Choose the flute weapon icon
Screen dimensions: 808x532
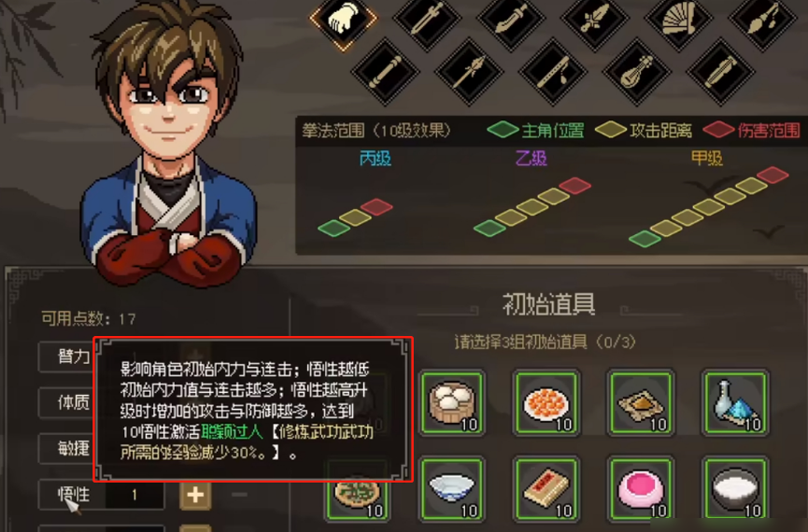pyautogui.click(x=553, y=72)
